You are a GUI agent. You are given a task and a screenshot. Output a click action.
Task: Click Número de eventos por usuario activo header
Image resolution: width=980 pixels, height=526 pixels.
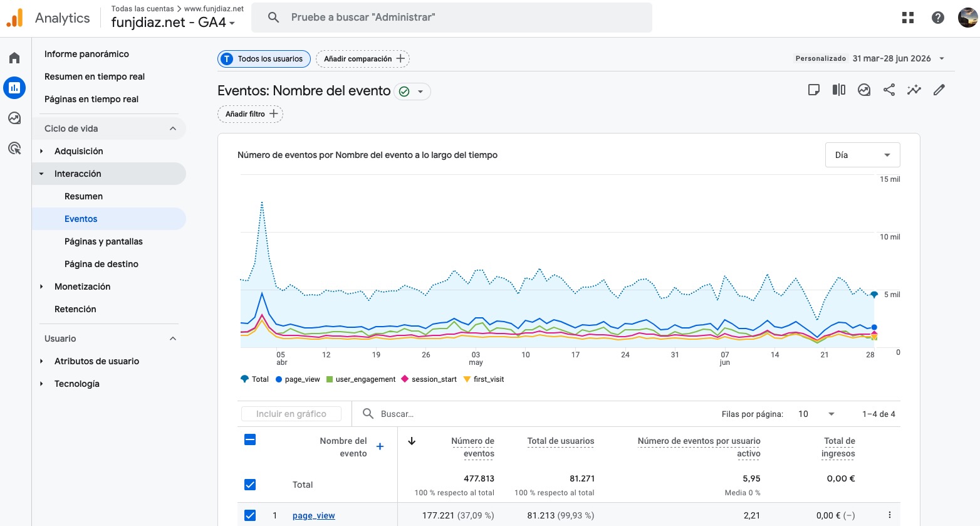tap(699, 447)
